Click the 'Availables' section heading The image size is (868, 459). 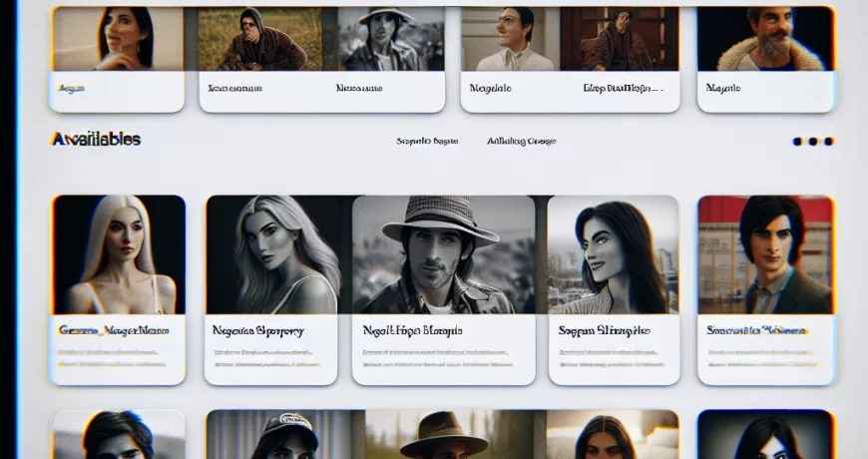tap(96, 140)
